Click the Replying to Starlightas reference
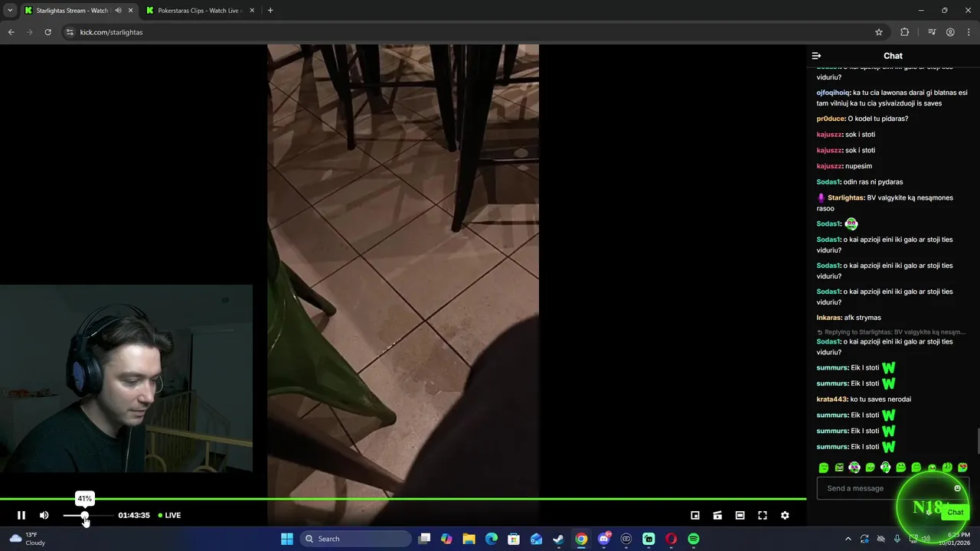Viewport: 980px width, 551px height. [891, 332]
